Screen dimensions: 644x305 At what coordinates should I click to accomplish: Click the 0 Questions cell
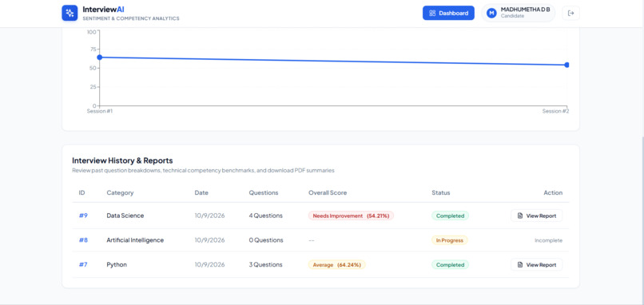(266, 240)
